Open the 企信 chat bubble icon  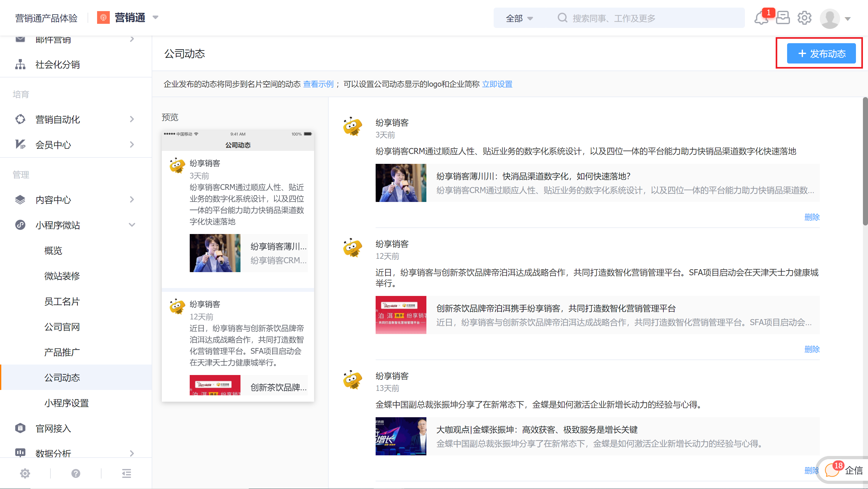(832, 470)
